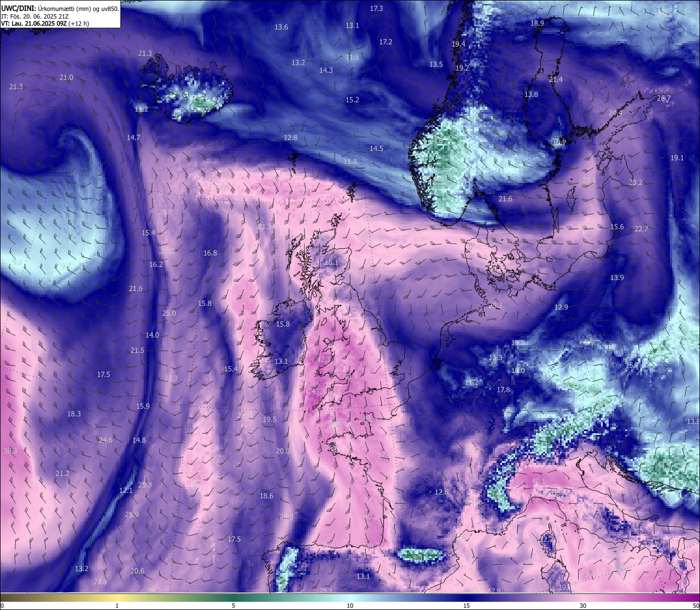The height and width of the screenshot is (610, 700).
Task: Click the 12.8 value label
Action: 290,138
